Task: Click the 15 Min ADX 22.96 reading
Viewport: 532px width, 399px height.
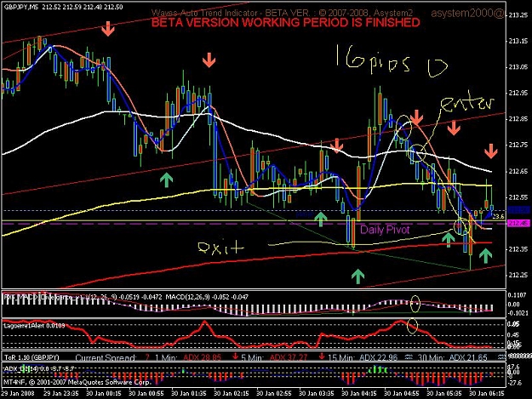Action: (x=363, y=357)
